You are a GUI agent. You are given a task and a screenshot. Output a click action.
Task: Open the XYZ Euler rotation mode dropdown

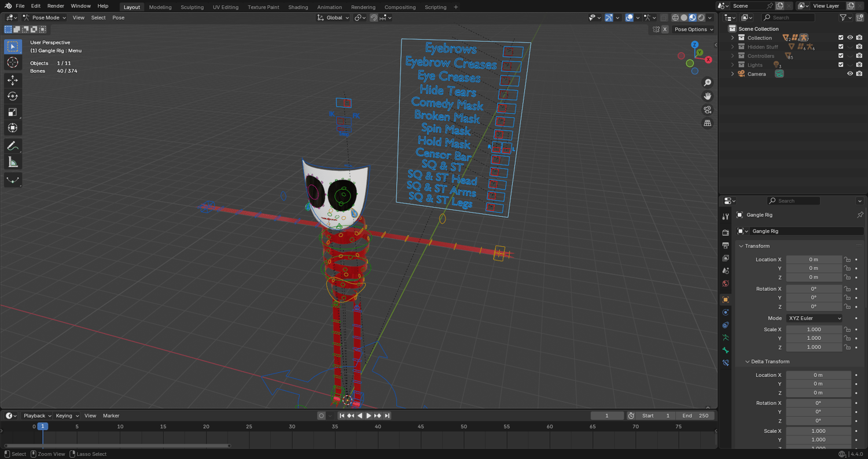pyautogui.click(x=814, y=319)
